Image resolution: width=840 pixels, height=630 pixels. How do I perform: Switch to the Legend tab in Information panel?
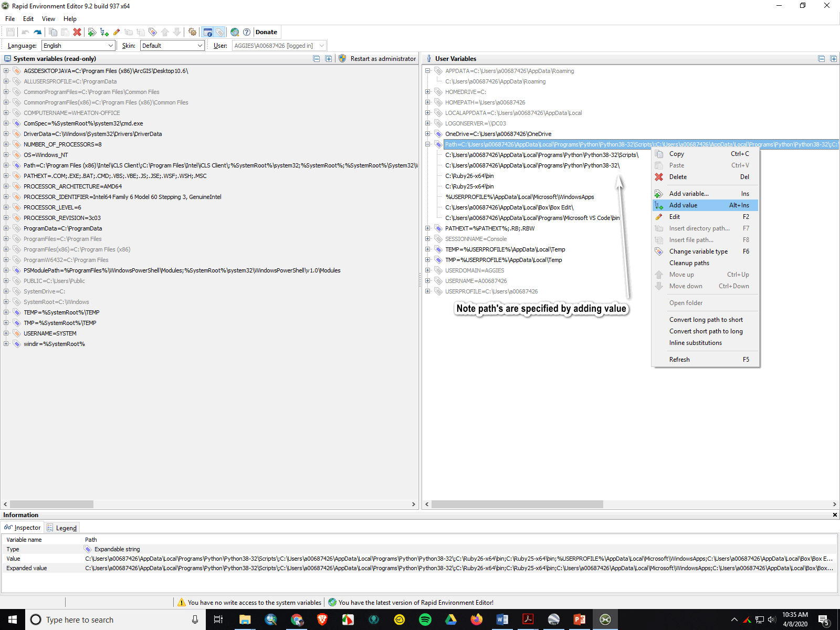click(x=61, y=528)
